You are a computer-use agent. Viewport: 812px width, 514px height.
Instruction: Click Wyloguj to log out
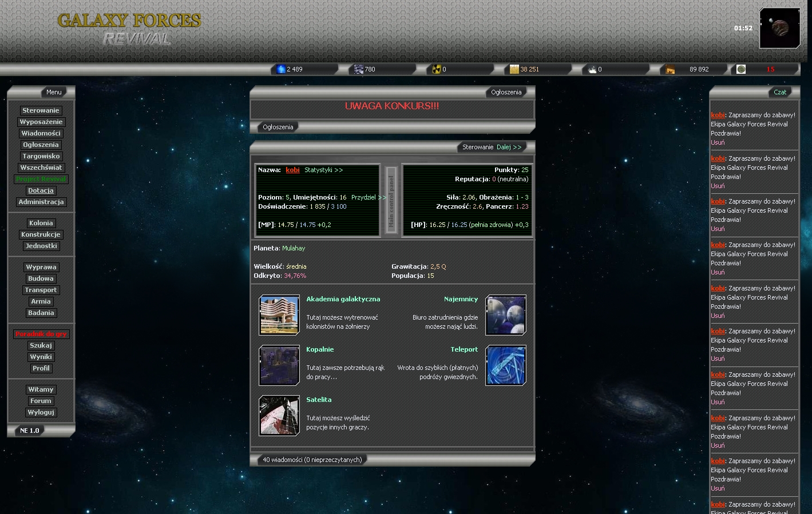(x=41, y=412)
